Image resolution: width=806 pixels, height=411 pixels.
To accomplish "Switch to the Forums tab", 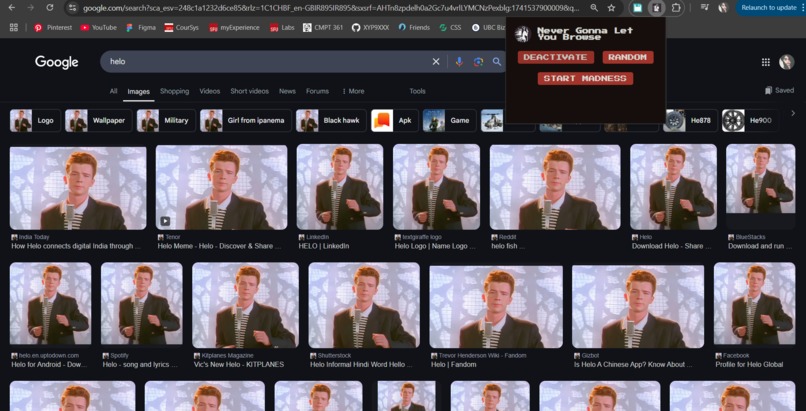I will pos(317,91).
